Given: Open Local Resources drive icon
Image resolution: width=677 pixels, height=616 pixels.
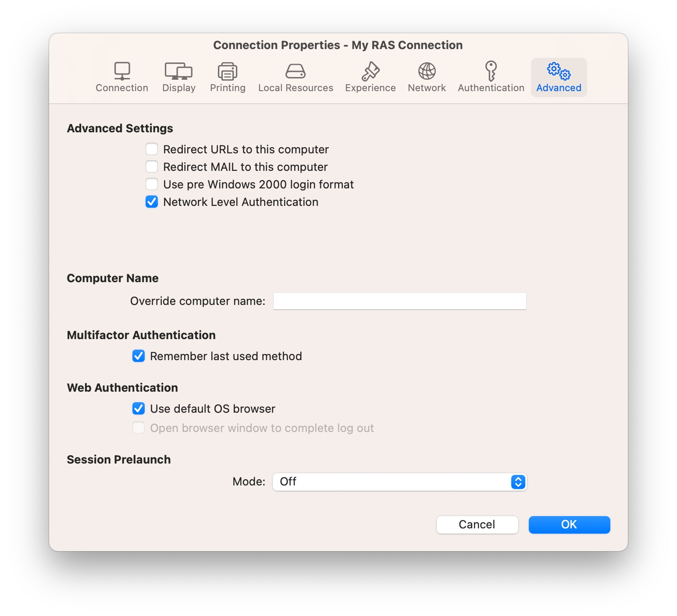Looking at the screenshot, I should (x=296, y=71).
